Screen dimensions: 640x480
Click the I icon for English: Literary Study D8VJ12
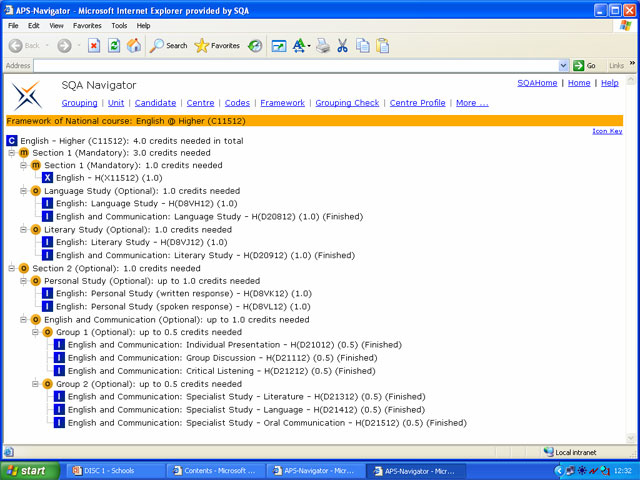tap(47, 242)
